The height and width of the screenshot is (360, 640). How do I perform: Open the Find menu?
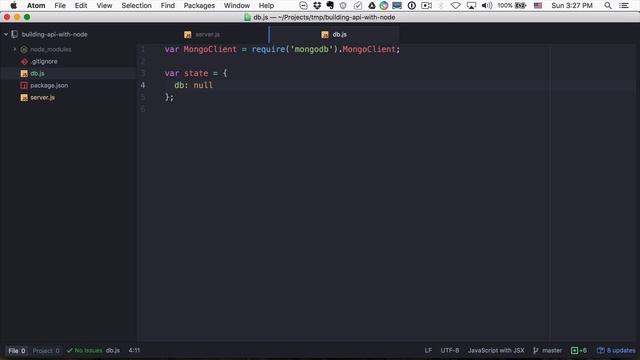(168, 5)
